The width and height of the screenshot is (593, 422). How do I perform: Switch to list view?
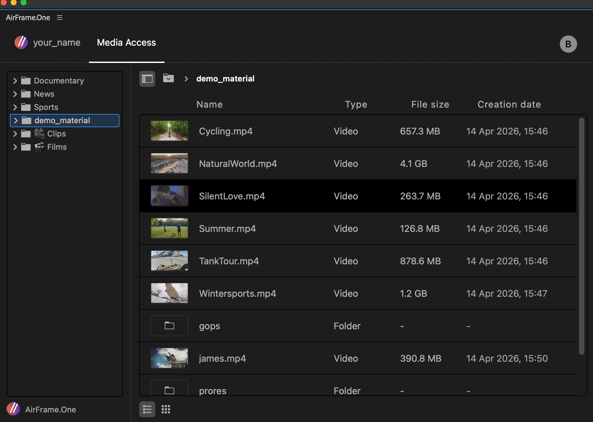click(x=147, y=409)
